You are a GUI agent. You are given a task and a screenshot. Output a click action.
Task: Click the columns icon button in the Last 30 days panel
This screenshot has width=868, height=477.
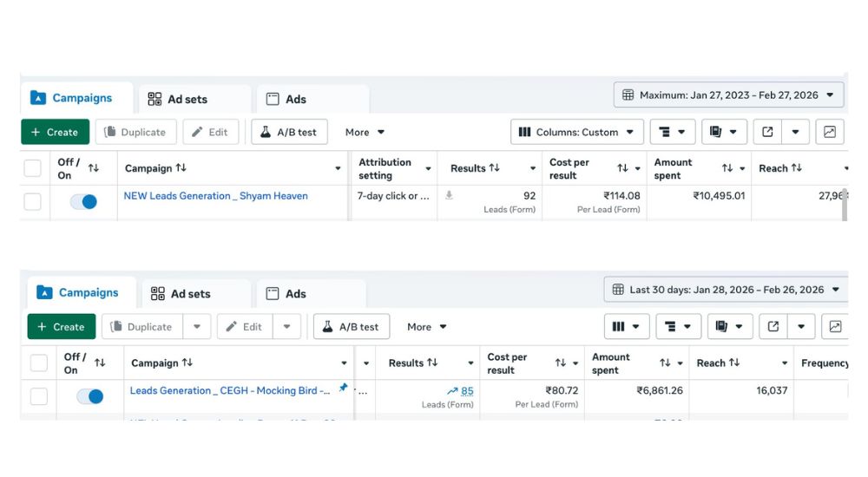[x=625, y=327]
